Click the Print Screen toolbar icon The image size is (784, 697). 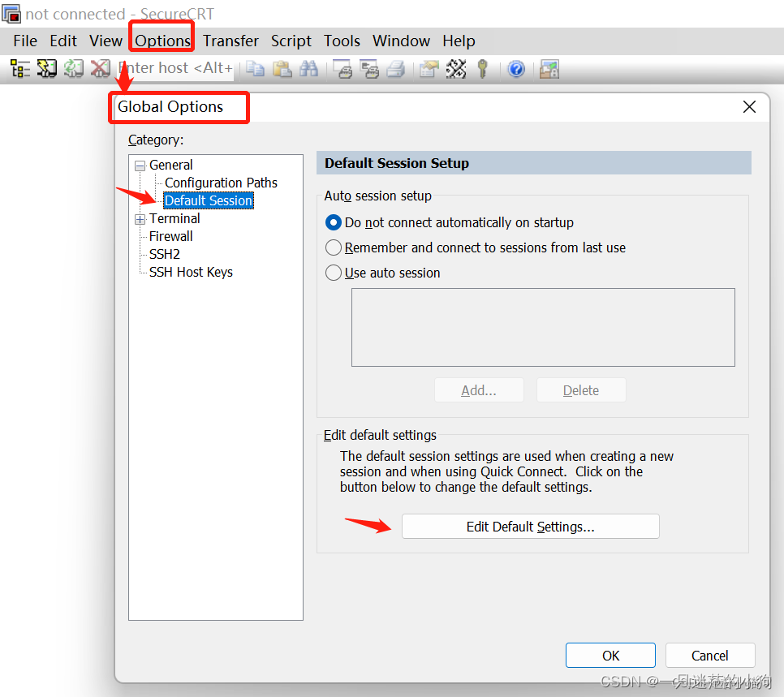click(343, 68)
